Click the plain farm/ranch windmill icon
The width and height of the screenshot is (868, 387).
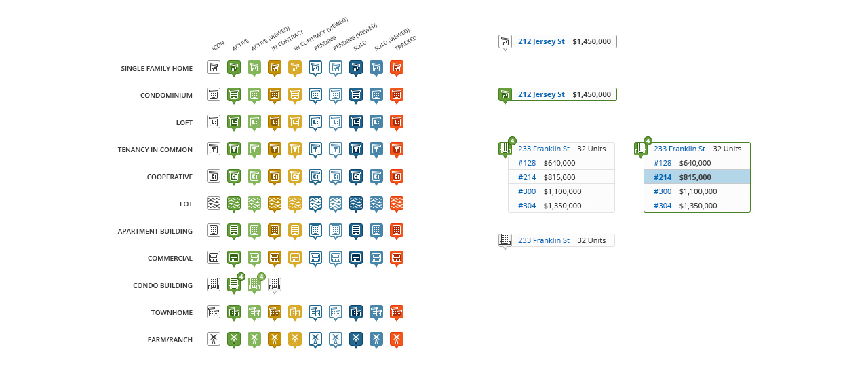pos(214,338)
